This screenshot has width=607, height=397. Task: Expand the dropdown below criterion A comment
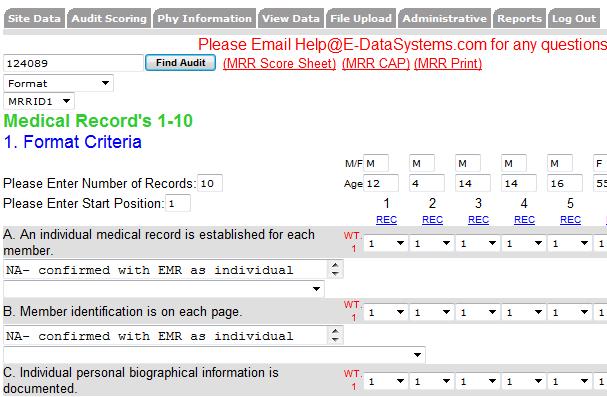(x=164, y=289)
